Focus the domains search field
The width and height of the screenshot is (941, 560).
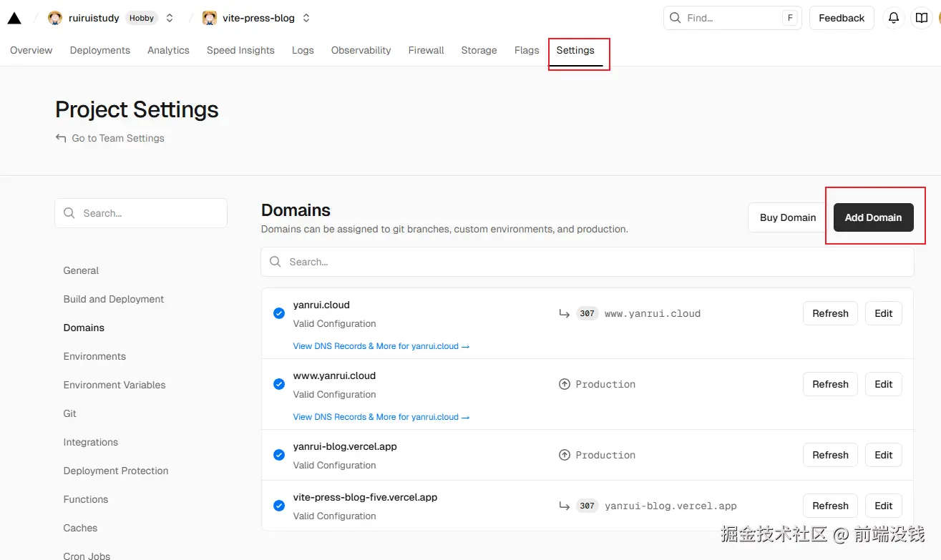587,262
